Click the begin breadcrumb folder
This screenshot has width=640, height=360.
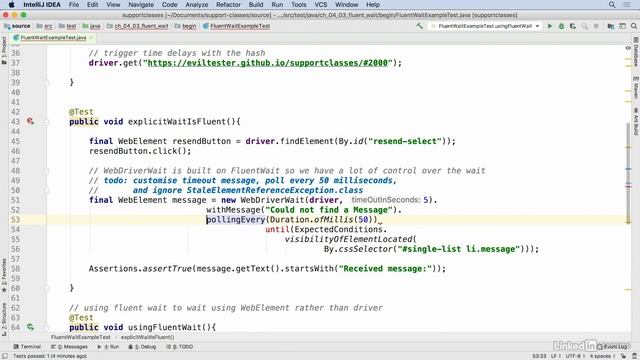click(186, 26)
